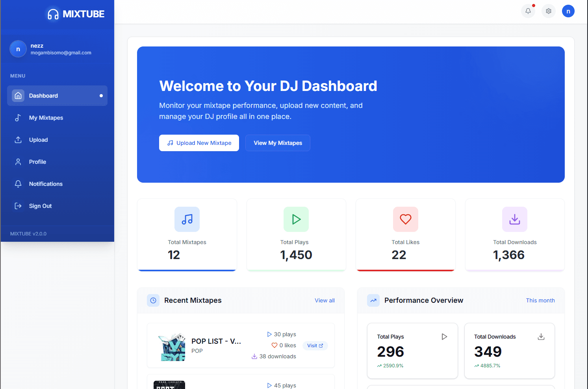Click the Visit link for POP LIST
The height and width of the screenshot is (389, 588).
point(315,345)
